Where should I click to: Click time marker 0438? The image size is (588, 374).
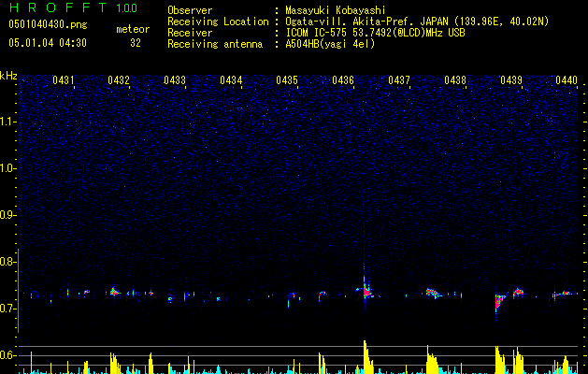(x=455, y=80)
